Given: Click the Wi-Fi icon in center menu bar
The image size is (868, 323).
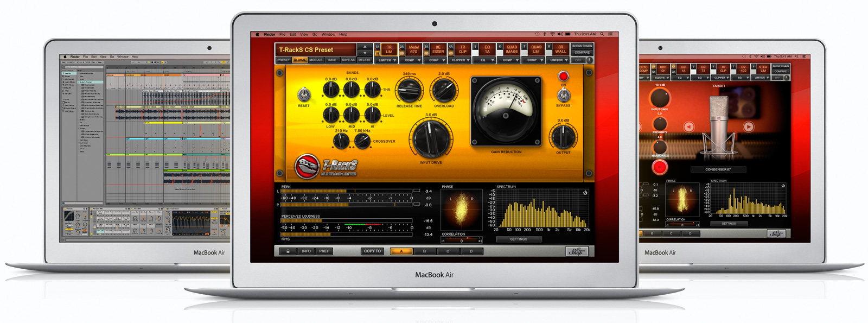Looking at the screenshot, I should (x=552, y=34).
